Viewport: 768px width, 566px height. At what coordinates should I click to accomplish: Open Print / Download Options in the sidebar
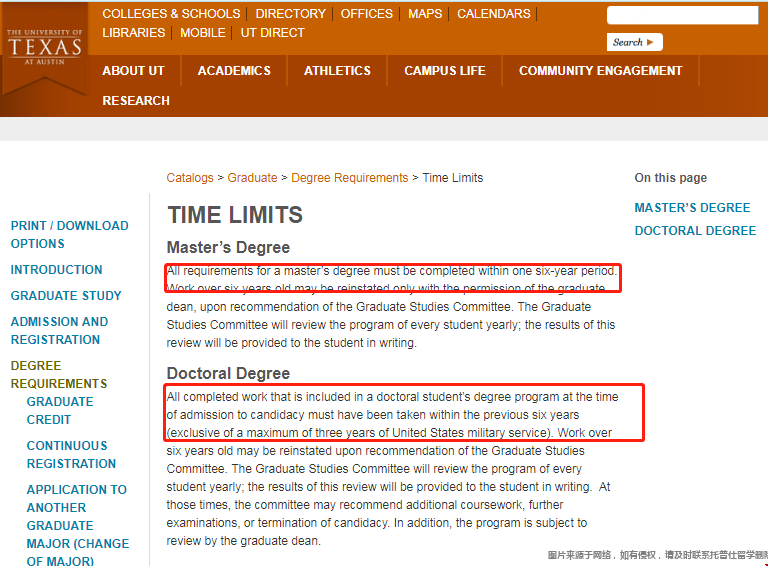[x=69, y=235]
